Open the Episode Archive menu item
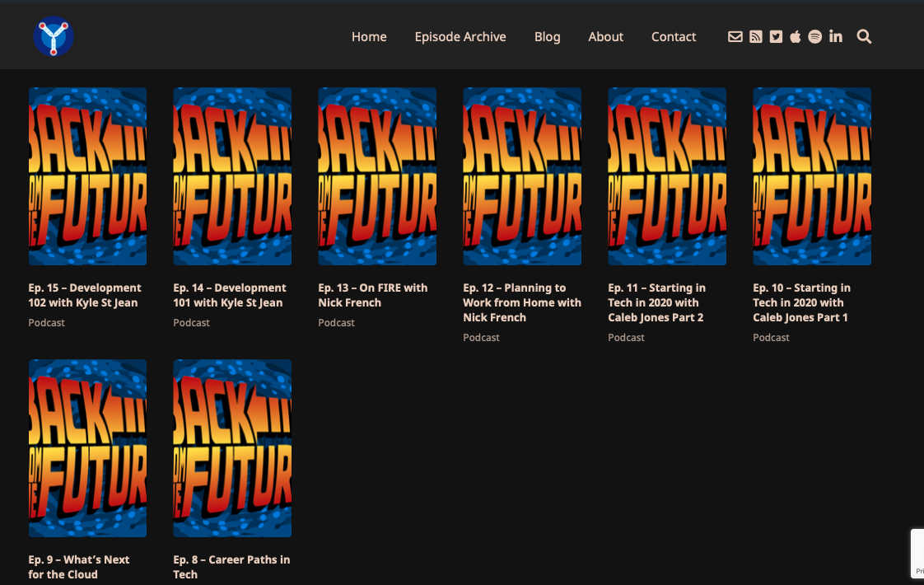This screenshot has height=585, width=924. [x=460, y=36]
